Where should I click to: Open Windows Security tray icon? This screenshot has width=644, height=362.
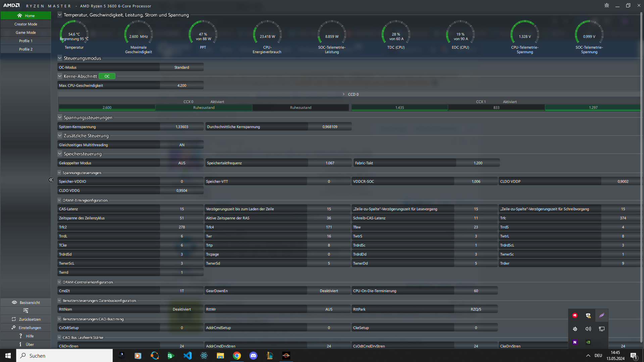pos(588,315)
